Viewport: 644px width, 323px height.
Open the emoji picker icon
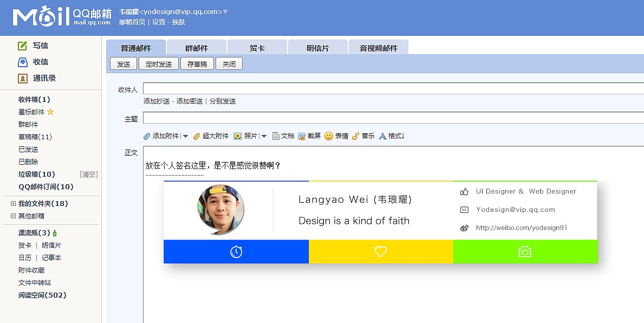[x=328, y=136]
